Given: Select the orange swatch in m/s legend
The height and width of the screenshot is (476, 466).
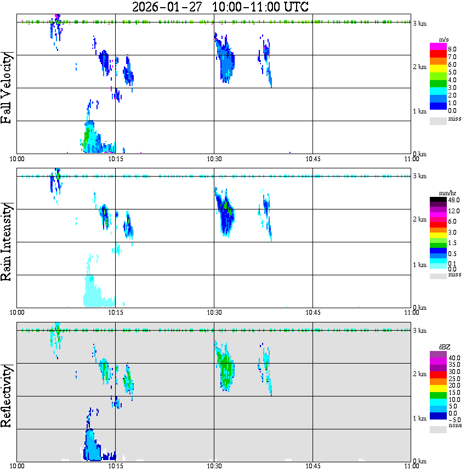Looking at the screenshot, I should (x=438, y=61).
